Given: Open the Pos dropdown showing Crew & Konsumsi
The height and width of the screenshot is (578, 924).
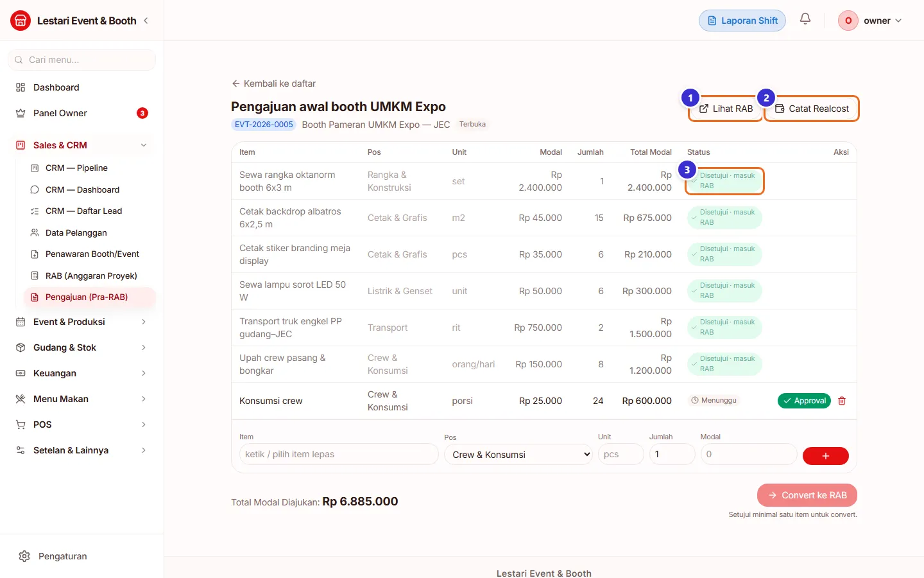Looking at the screenshot, I should tap(518, 455).
